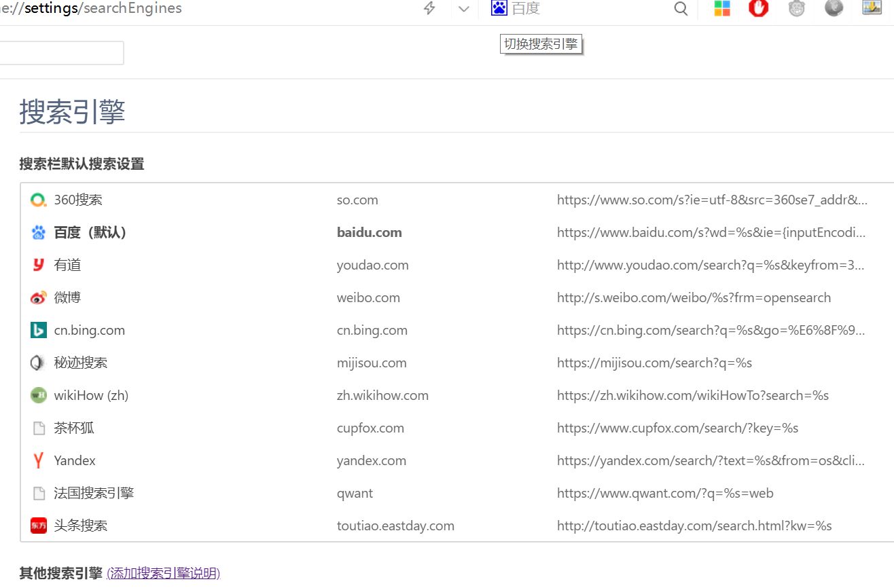This screenshot has height=588, width=894.
Task: Click the 有道 search engine entry
Action: (x=67, y=265)
